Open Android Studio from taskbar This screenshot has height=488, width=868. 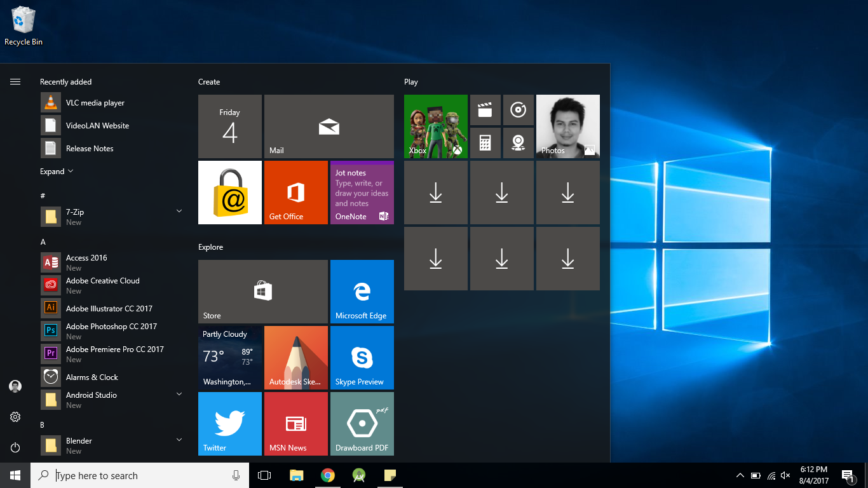tap(359, 475)
